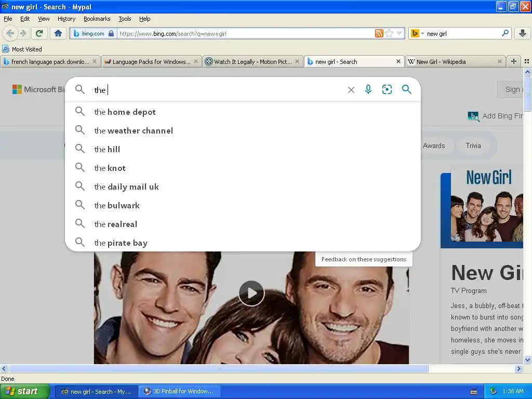This screenshot has width=532, height=399.
Task: Click Feedback on these suggestions link
Action: (x=364, y=259)
